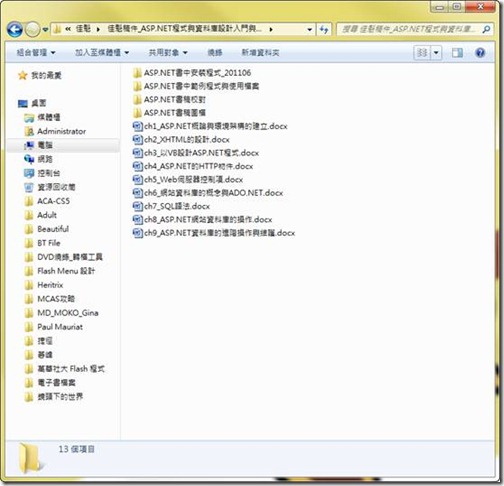The image size is (504, 486).
Task: Click the Word icon of the ch5_Web docx file
Action: pos(137,179)
